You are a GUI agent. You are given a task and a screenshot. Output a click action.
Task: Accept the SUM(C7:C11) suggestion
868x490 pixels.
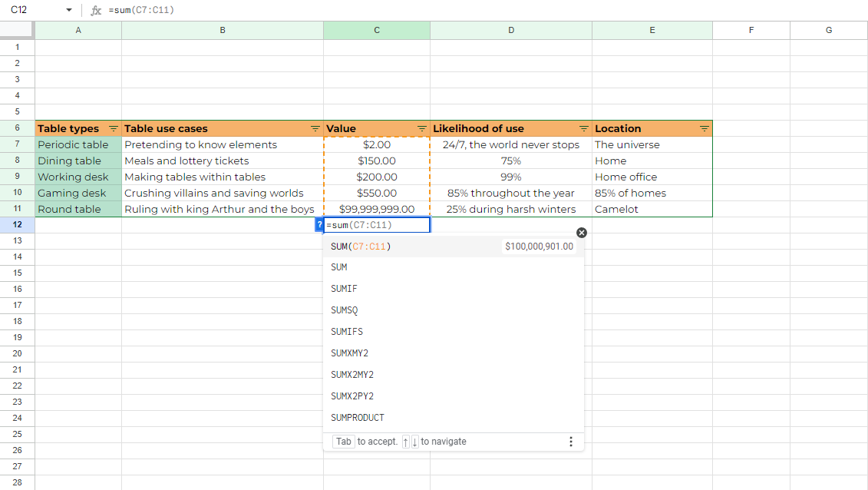pos(453,247)
